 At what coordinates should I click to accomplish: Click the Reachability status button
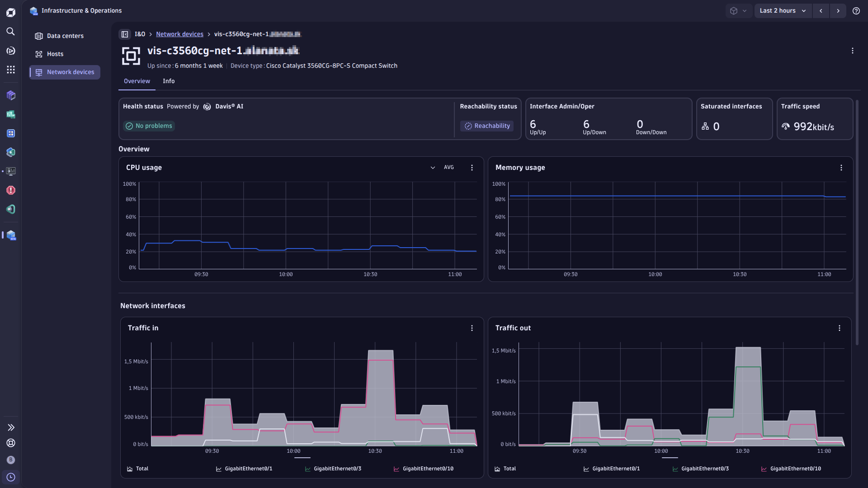click(487, 126)
